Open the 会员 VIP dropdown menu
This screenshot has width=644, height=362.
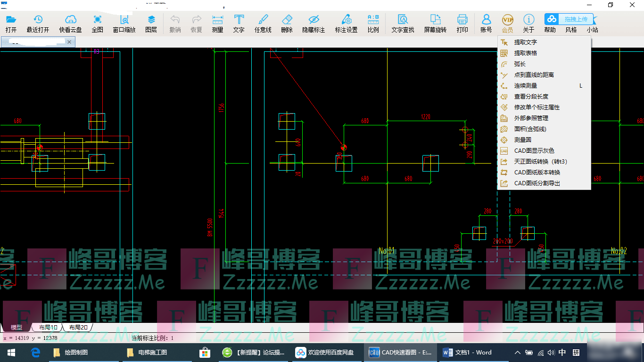coord(507,23)
